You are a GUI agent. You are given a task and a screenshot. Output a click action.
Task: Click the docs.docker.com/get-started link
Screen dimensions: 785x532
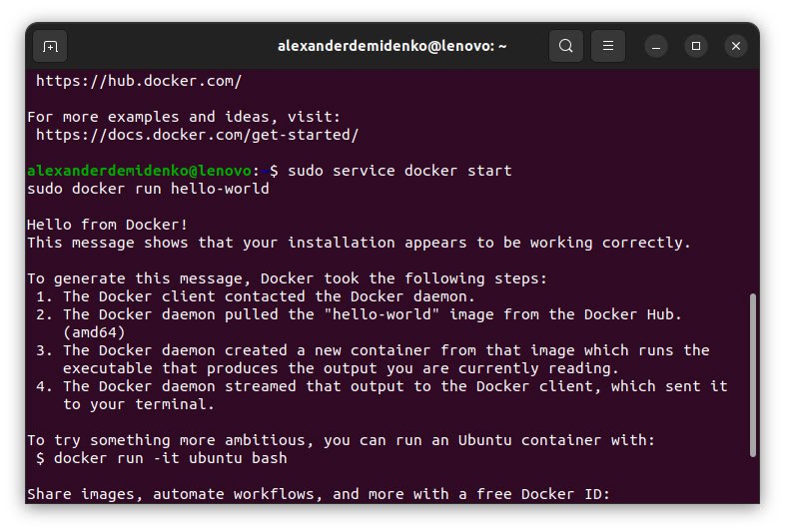tap(197, 135)
